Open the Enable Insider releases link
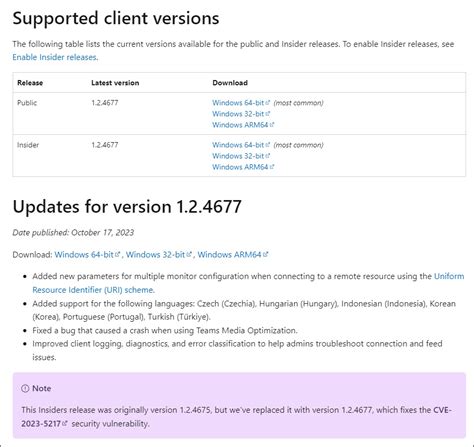The image size is (474, 447). click(x=55, y=57)
